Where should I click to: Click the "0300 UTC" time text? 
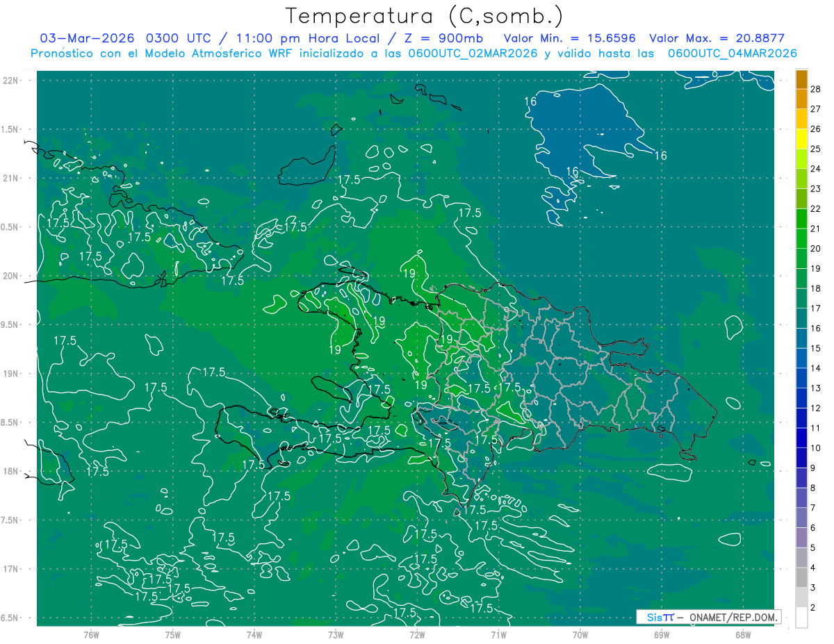[177, 38]
